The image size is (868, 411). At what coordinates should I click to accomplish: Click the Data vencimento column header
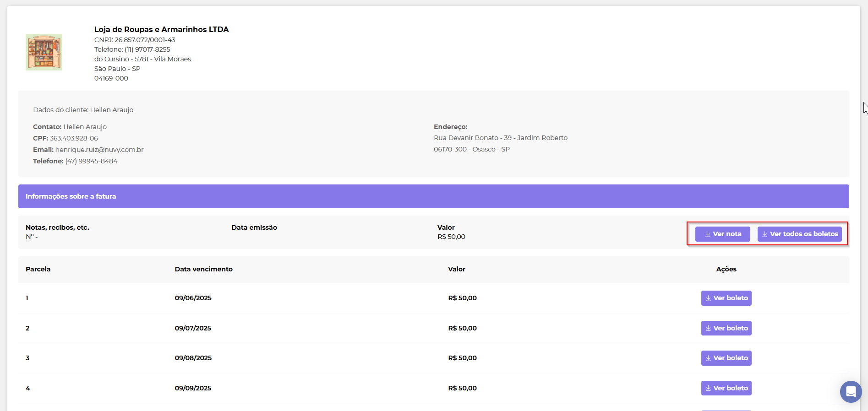click(203, 269)
